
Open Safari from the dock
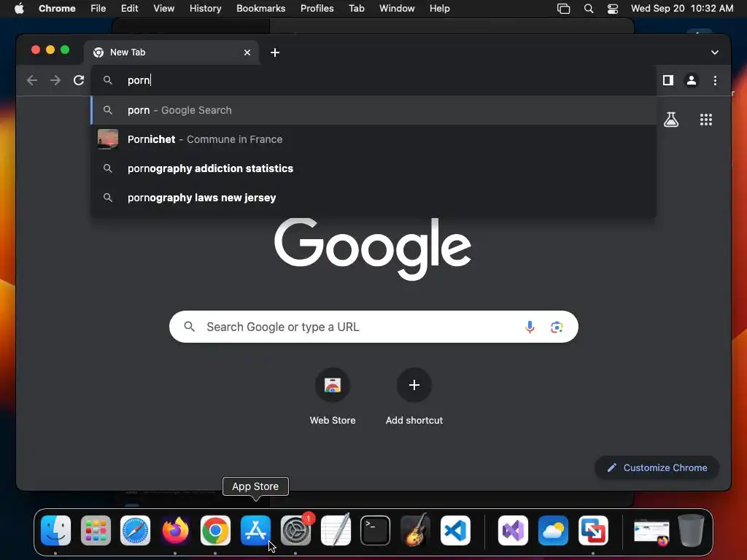[135, 531]
